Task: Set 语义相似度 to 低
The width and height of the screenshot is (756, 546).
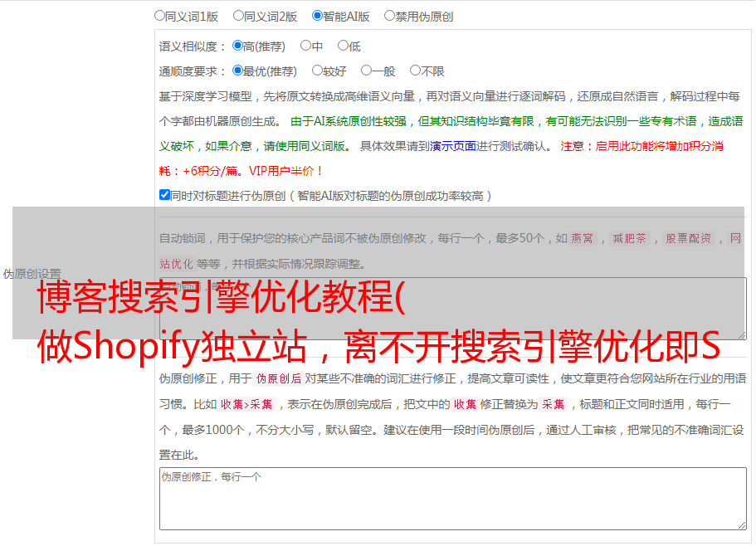Action: (343, 46)
